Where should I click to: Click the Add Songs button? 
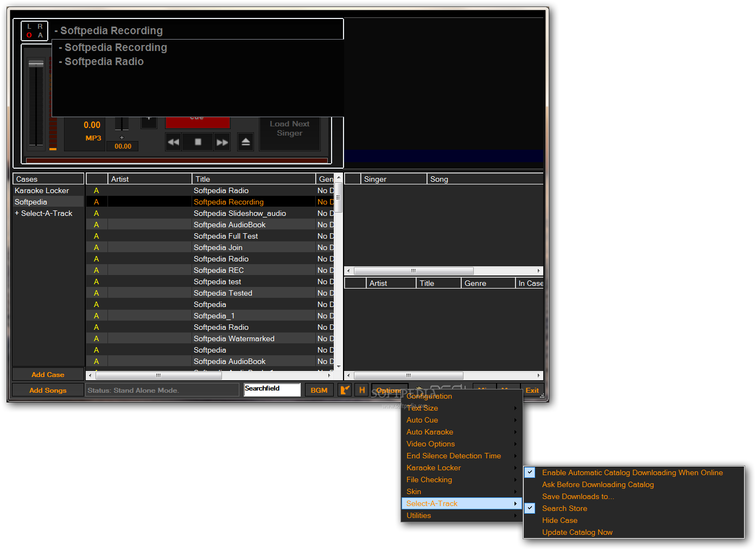click(48, 390)
